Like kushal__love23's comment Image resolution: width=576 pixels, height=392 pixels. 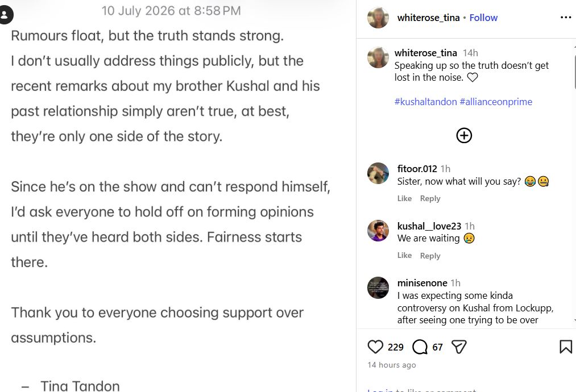pyautogui.click(x=404, y=256)
